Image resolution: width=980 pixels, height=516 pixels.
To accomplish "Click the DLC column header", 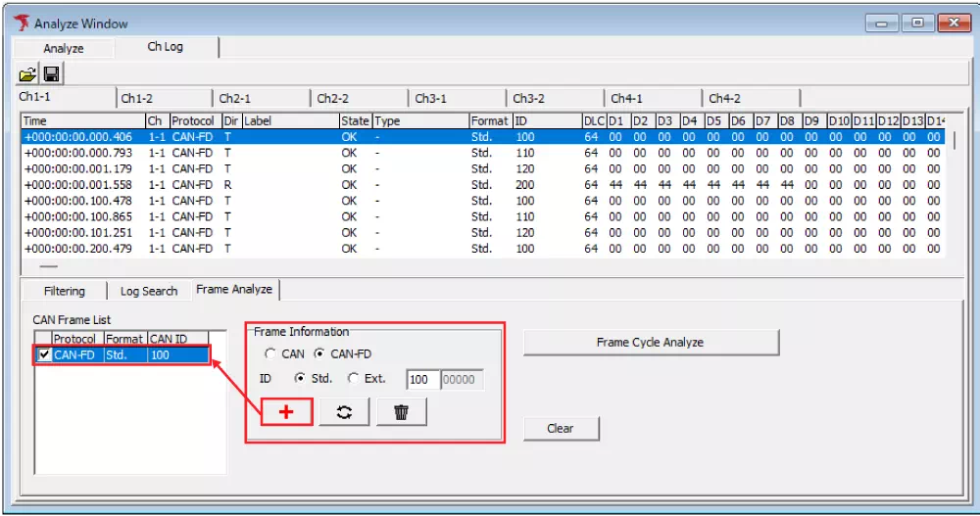I will pos(594,120).
